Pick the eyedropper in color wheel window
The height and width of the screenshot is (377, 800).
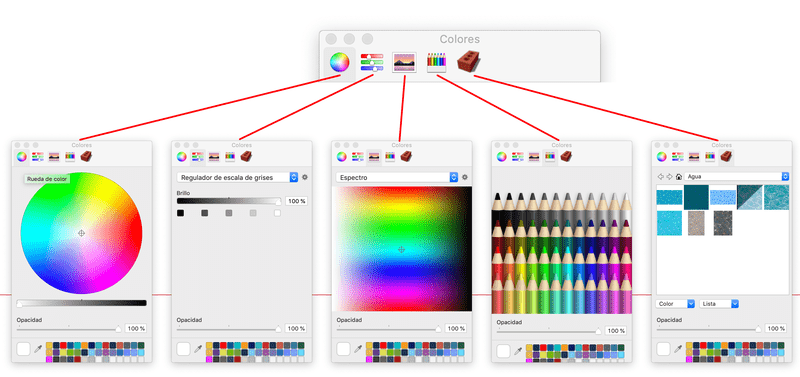38,349
